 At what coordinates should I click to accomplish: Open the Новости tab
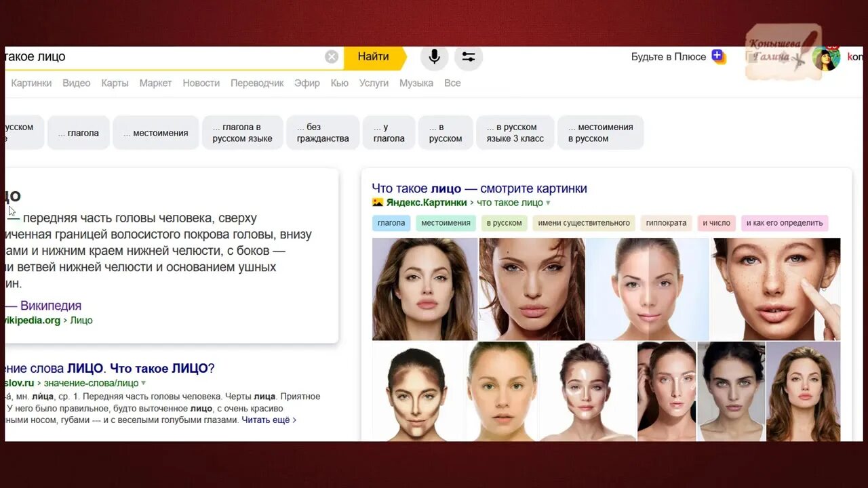(x=201, y=83)
